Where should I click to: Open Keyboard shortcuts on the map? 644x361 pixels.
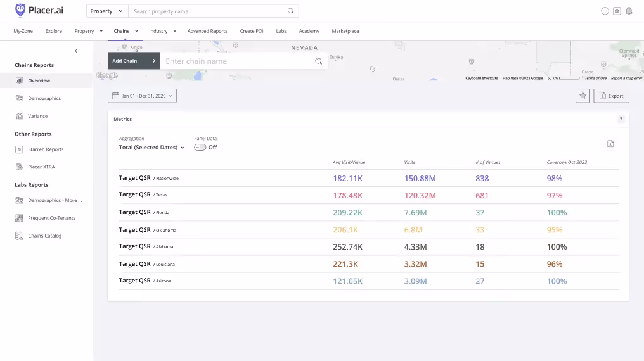(x=481, y=78)
